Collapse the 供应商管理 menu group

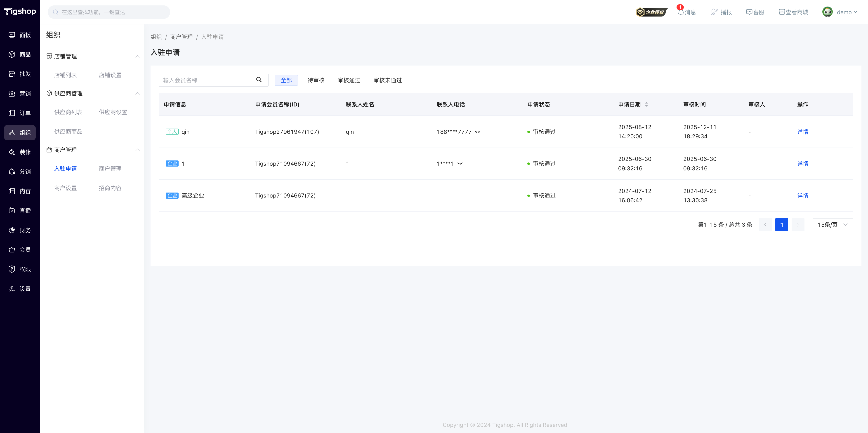point(137,93)
